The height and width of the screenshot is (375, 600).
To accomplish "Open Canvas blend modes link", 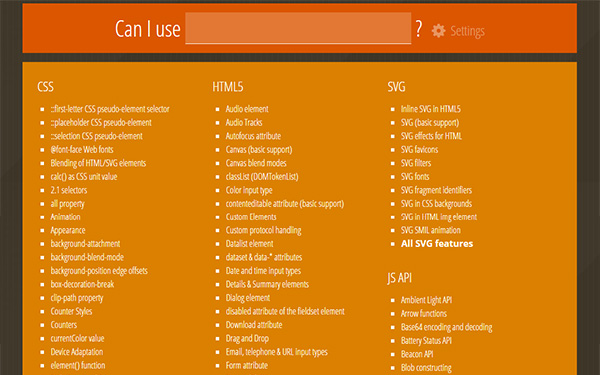I will click(x=256, y=163).
